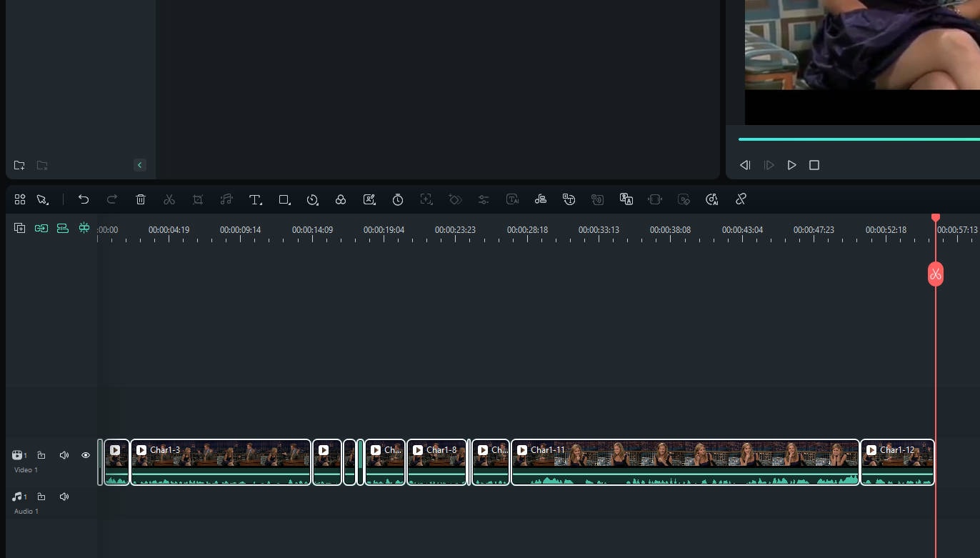Open the Color correction circles icon
This screenshot has width=980, height=558.
click(x=341, y=199)
